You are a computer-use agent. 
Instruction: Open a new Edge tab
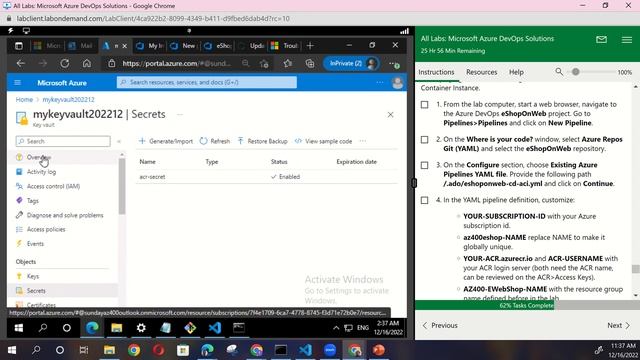[310, 46]
